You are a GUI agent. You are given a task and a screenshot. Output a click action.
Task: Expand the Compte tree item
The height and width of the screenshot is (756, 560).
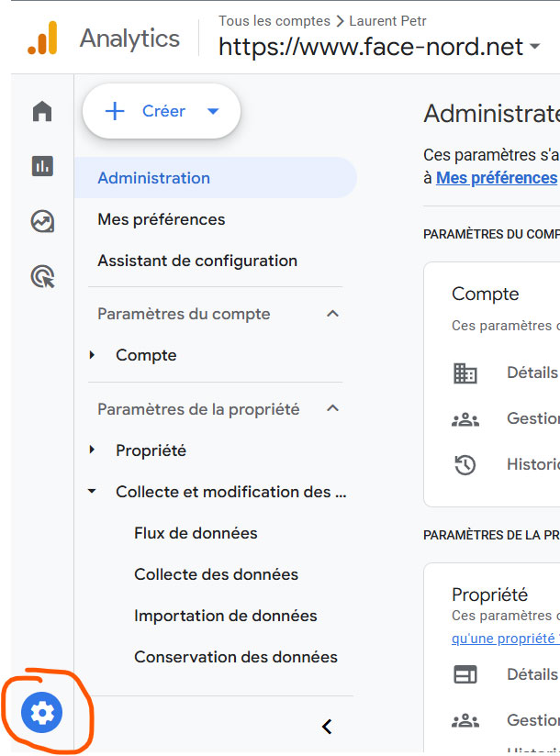click(x=92, y=355)
